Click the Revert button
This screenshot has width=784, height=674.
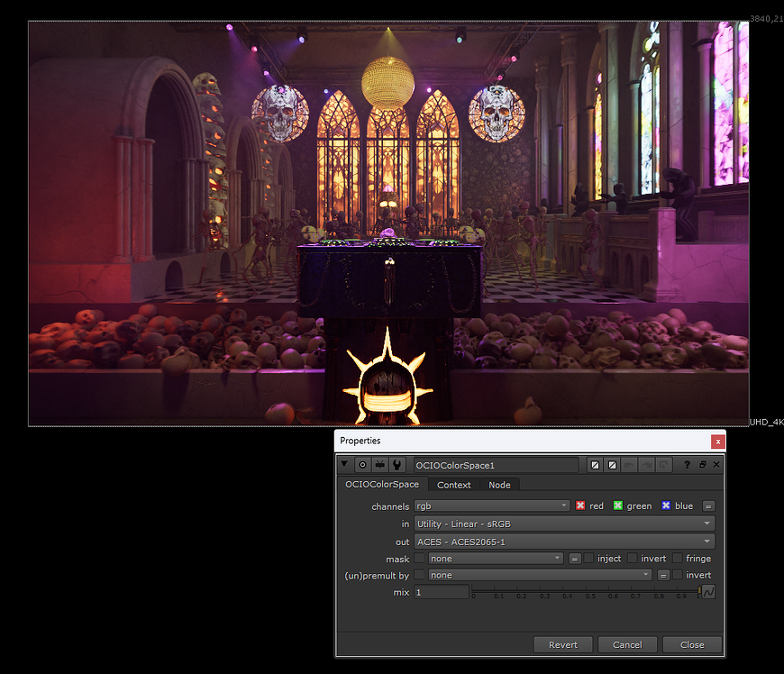[x=563, y=644]
